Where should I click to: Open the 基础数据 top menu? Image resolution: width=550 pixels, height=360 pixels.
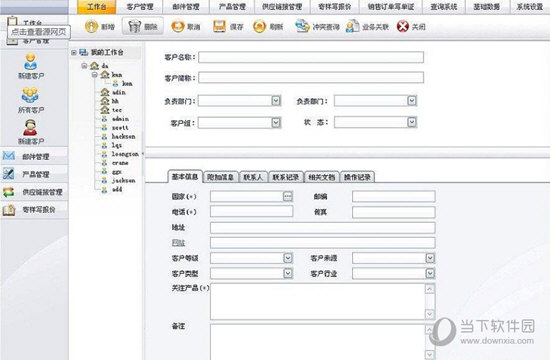pyautogui.click(x=487, y=7)
